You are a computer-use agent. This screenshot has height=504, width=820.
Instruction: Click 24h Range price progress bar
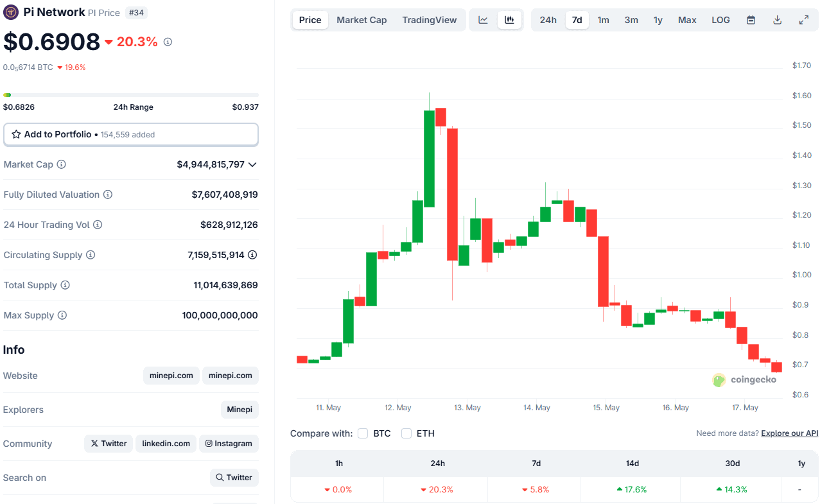(131, 95)
